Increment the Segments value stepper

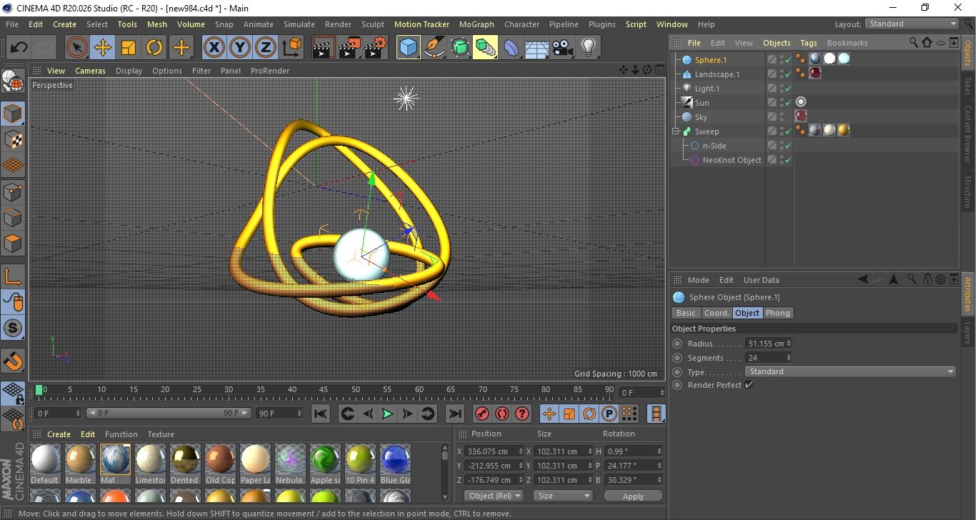pos(789,356)
